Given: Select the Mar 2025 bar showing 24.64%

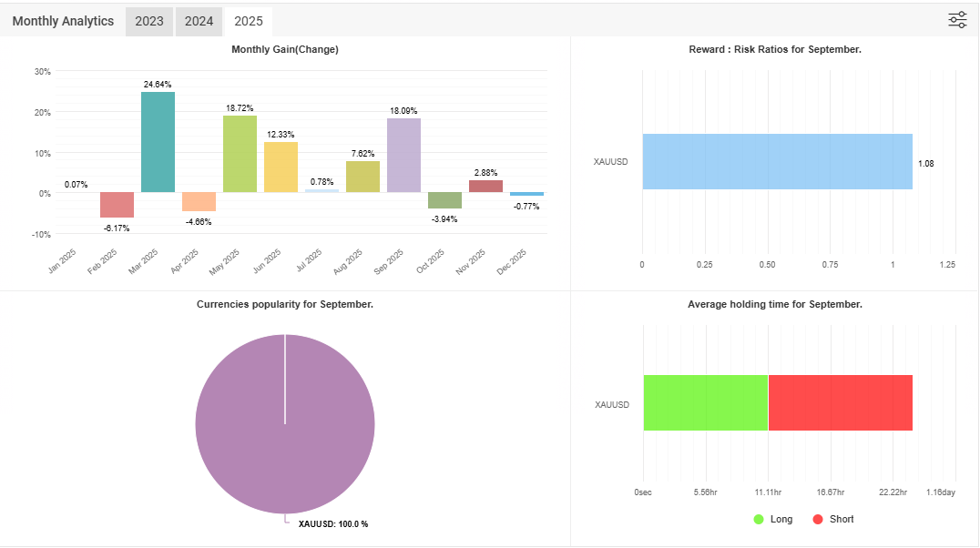Looking at the screenshot, I should [x=158, y=142].
